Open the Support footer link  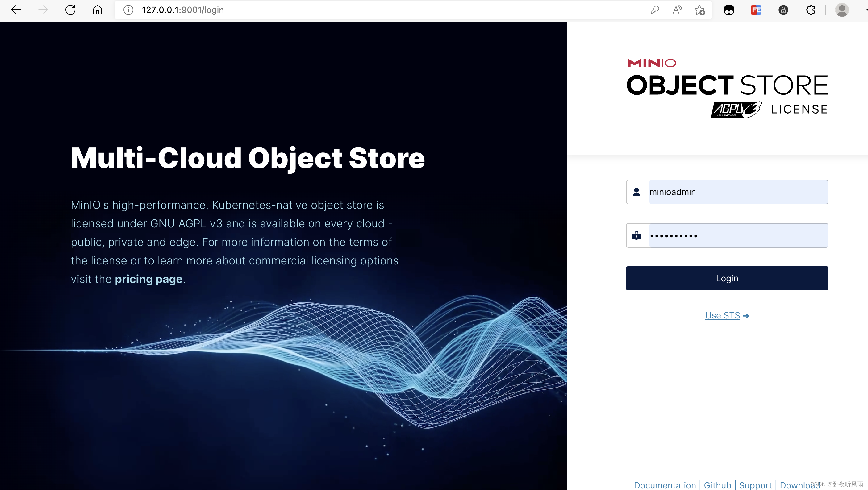755,485
